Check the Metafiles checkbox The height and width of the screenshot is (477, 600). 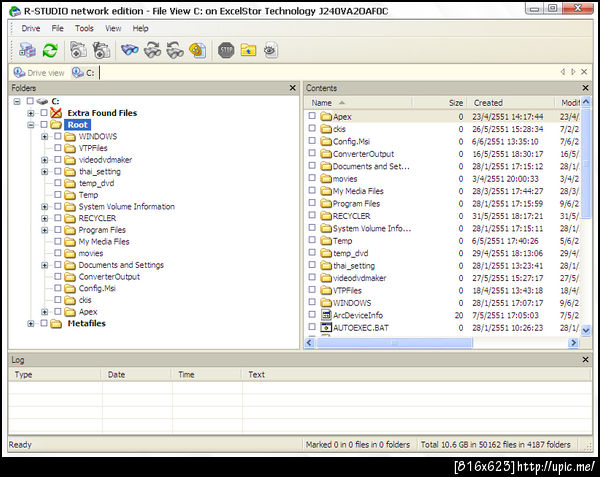pyautogui.click(x=44, y=324)
